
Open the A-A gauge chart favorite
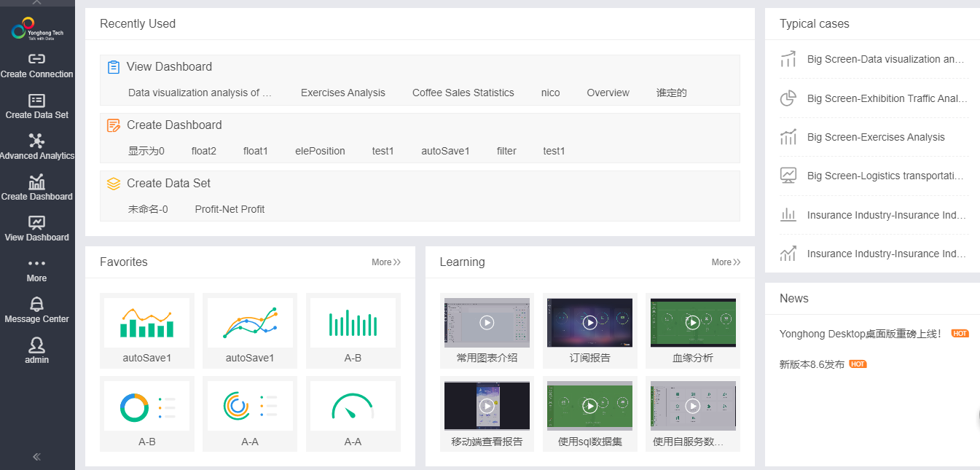click(x=353, y=407)
